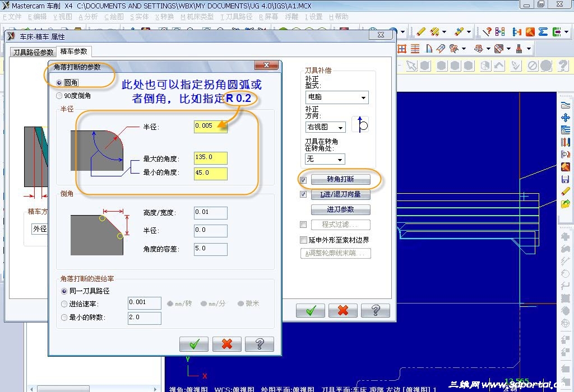The width and height of the screenshot is (574, 392).
Task: Toggle the 程式过滤 checkbox
Action: coord(303,224)
